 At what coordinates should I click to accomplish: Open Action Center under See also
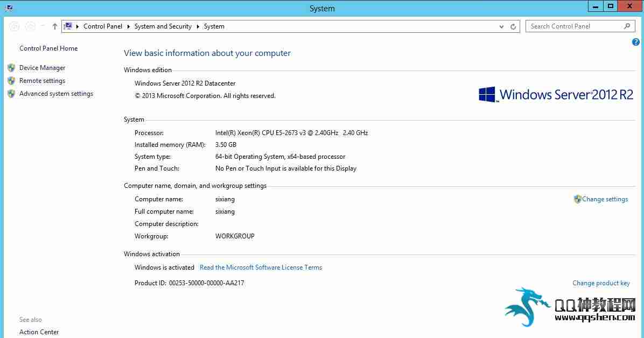click(x=39, y=332)
